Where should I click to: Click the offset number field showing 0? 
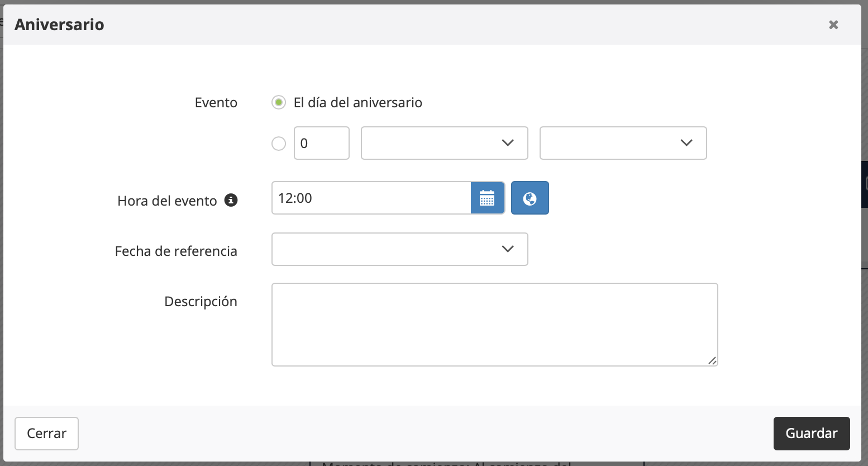tap(322, 143)
